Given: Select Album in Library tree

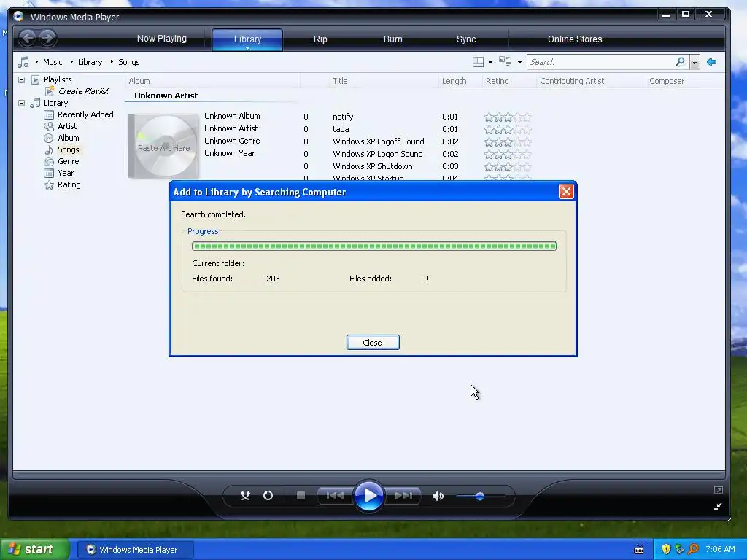Looking at the screenshot, I should coord(68,138).
